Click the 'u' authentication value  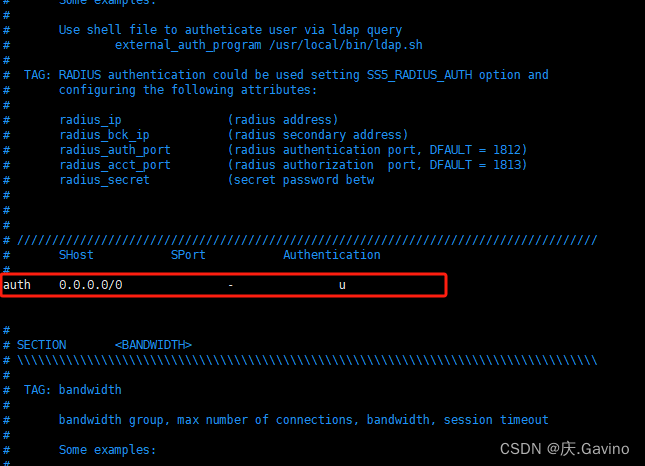click(x=342, y=285)
